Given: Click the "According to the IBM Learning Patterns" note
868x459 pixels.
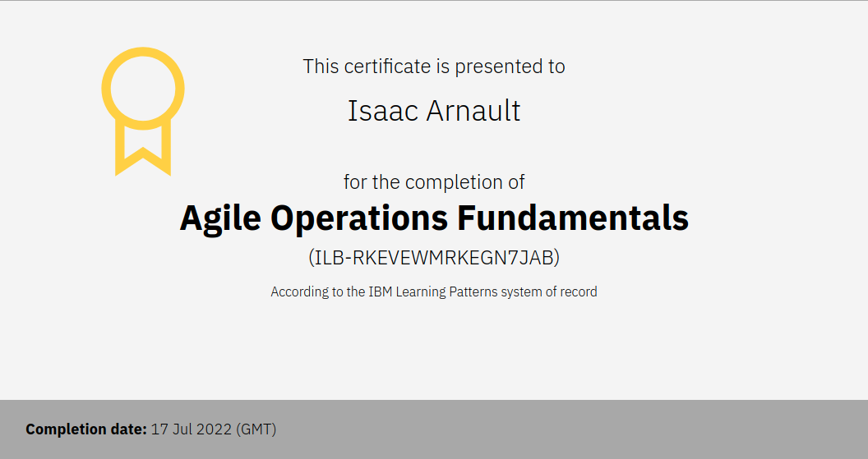Looking at the screenshot, I should (434, 291).
